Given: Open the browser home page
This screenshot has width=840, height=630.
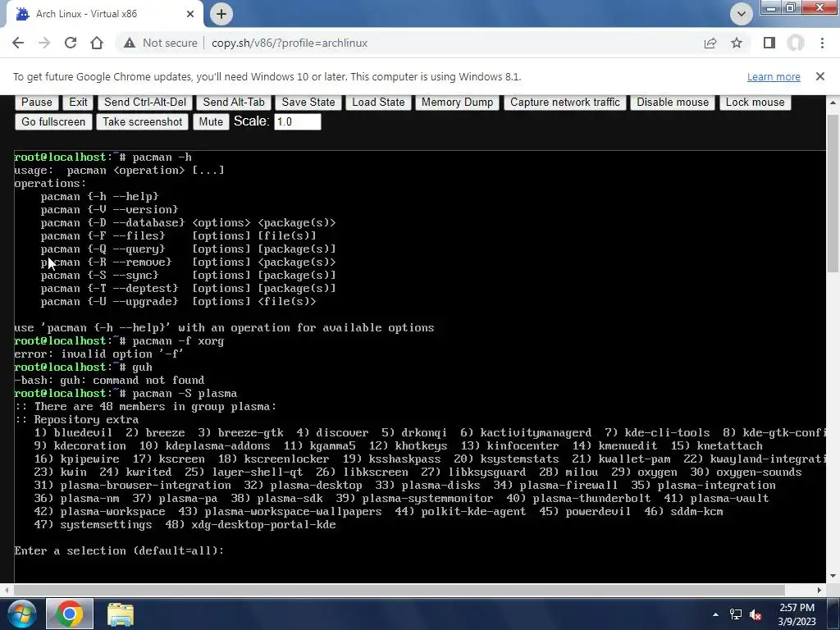Looking at the screenshot, I should (97, 43).
